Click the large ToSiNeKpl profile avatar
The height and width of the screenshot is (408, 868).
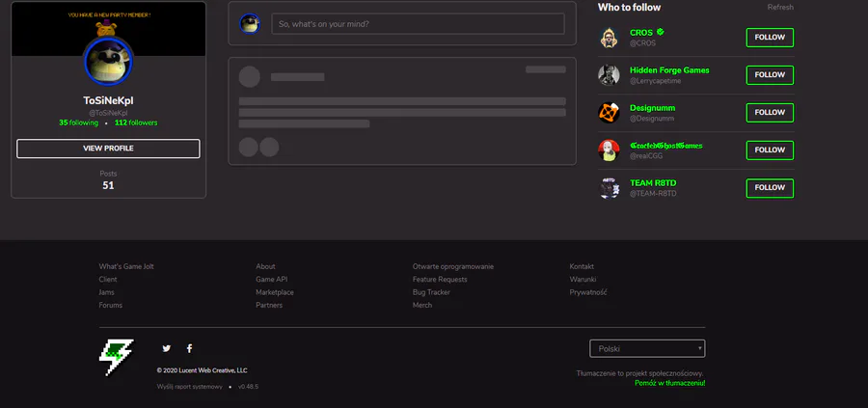click(108, 62)
